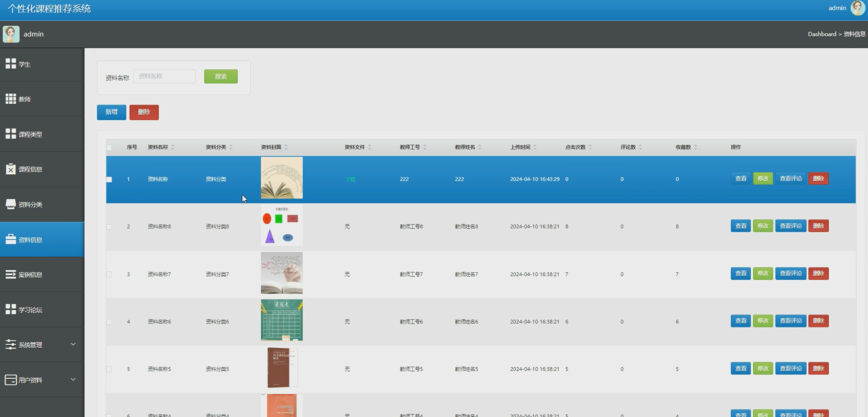
Task: Sort by 点击次数 column arrows
Action: click(x=590, y=147)
